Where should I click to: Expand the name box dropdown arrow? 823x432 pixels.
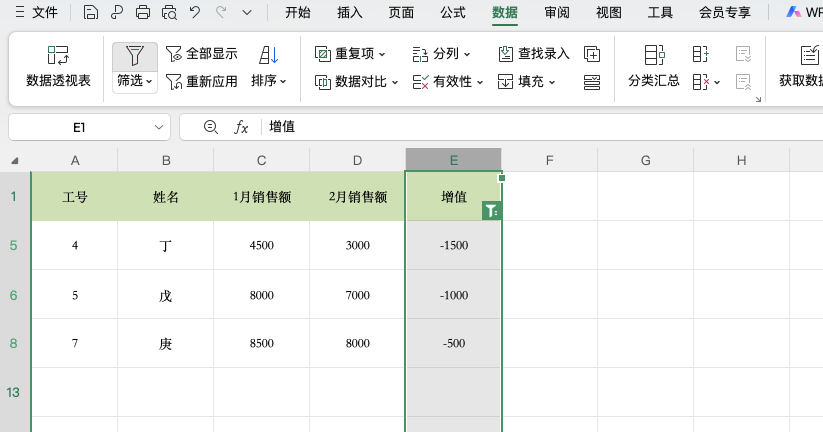pyautogui.click(x=159, y=128)
